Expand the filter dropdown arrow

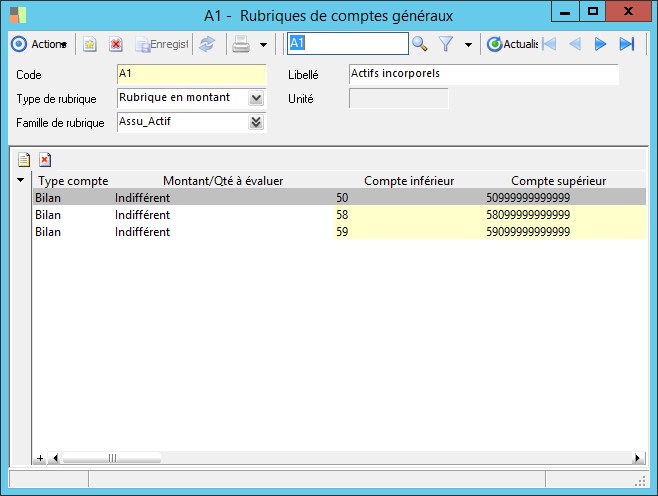click(x=468, y=45)
